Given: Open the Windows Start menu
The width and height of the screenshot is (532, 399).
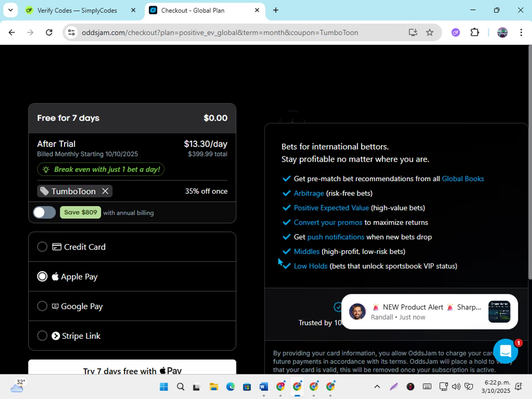Looking at the screenshot, I should click(164, 387).
